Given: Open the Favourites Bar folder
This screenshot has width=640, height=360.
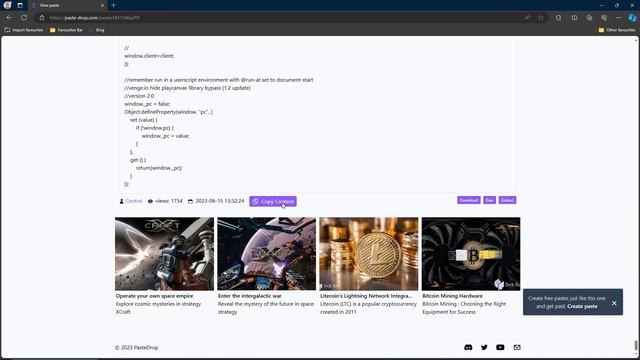Looking at the screenshot, I should pos(66,30).
